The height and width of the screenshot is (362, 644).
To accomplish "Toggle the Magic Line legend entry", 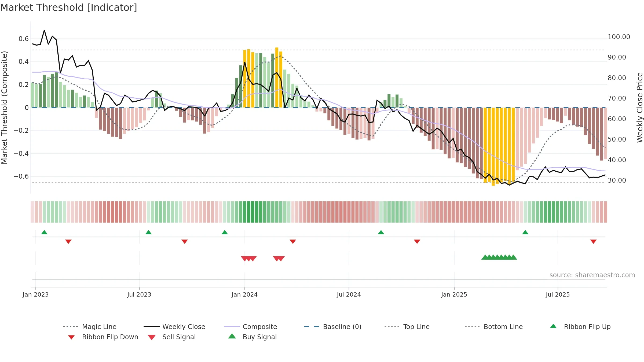I will click(x=90, y=327).
